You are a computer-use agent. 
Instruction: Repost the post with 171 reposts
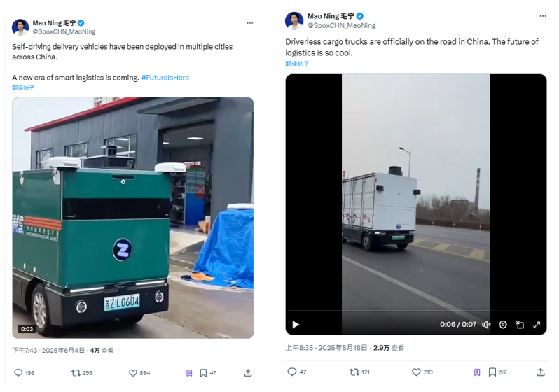coord(354,372)
